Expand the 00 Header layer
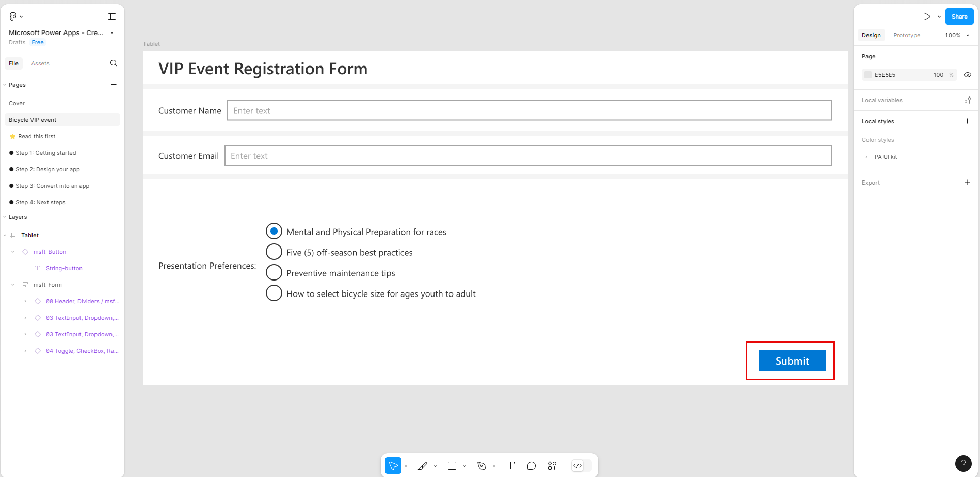The height and width of the screenshot is (477, 980). click(25, 301)
